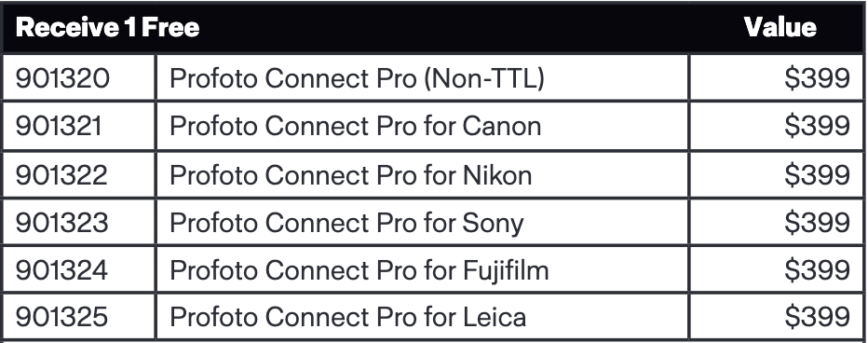Click the Value column header
The image size is (868, 343).
pyautogui.click(x=780, y=27)
